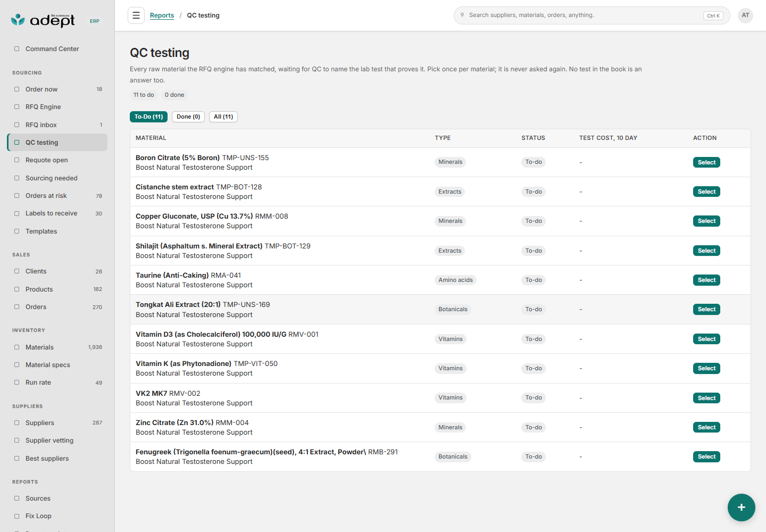Click the floating plus add button
Viewport: 766px width, 532px height.
[x=742, y=508]
